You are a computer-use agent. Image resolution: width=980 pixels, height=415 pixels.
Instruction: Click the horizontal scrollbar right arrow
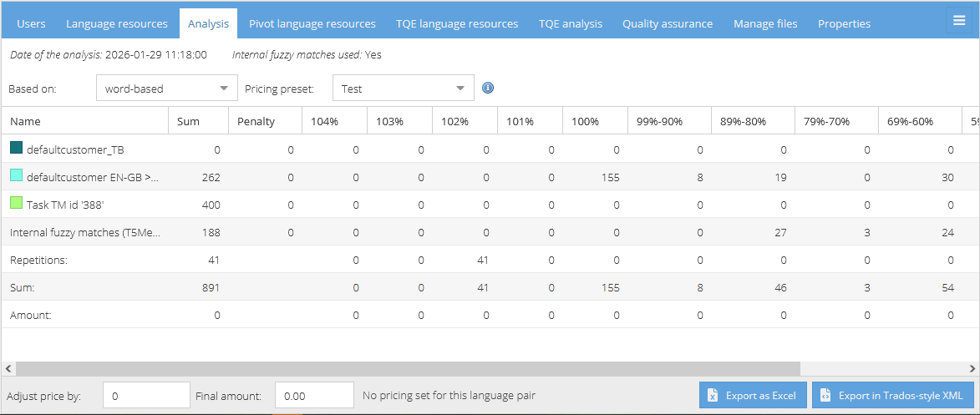[972, 369]
